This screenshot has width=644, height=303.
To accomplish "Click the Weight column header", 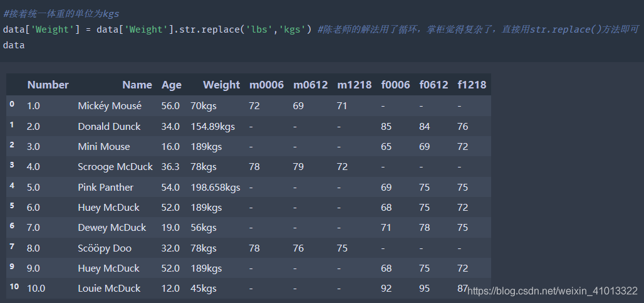I will coord(221,85).
